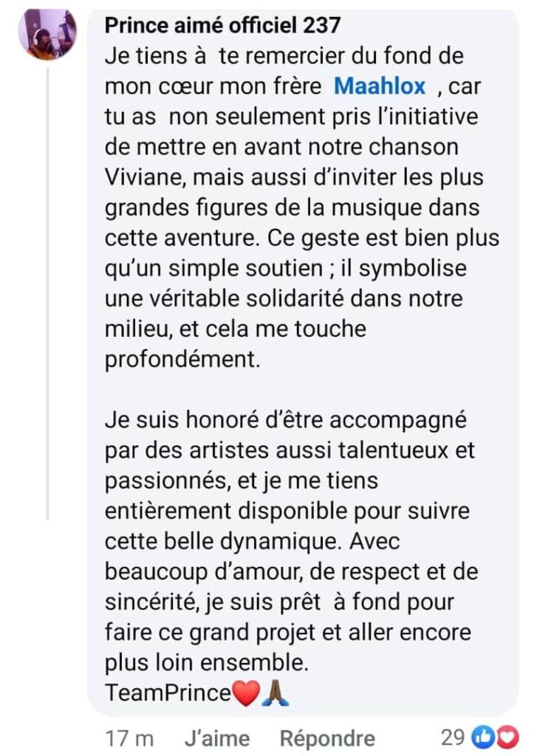Click the blue thumbs-up reaction icon
Screen dimensions: 537x756
coord(483,737)
